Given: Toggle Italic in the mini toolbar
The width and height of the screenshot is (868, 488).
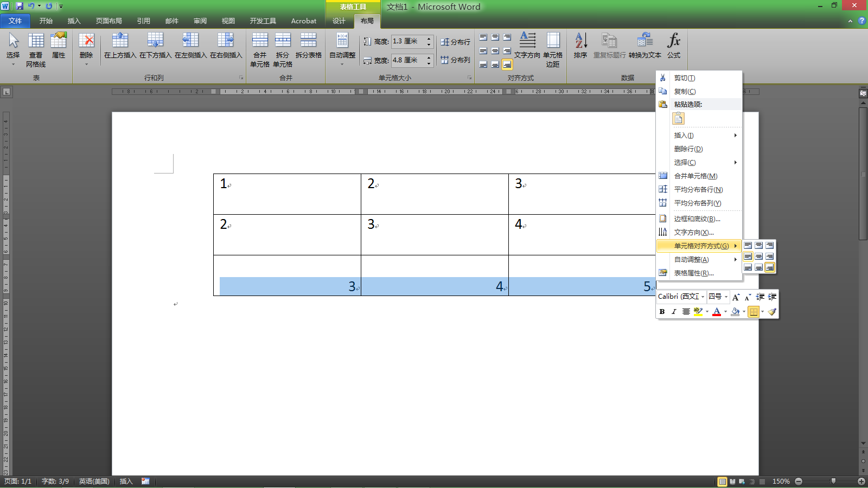Looking at the screenshot, I should [674, 312].
